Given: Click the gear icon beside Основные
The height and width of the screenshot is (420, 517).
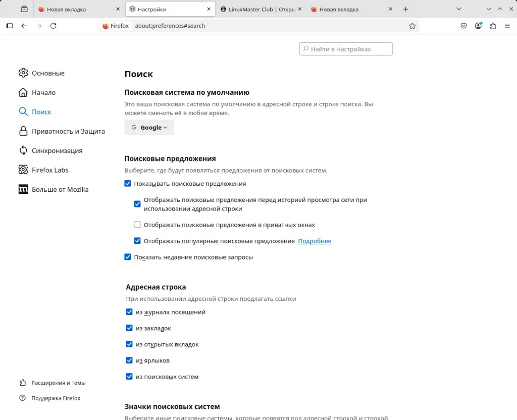Looking at the screenshot, I should tap(23, 73).
